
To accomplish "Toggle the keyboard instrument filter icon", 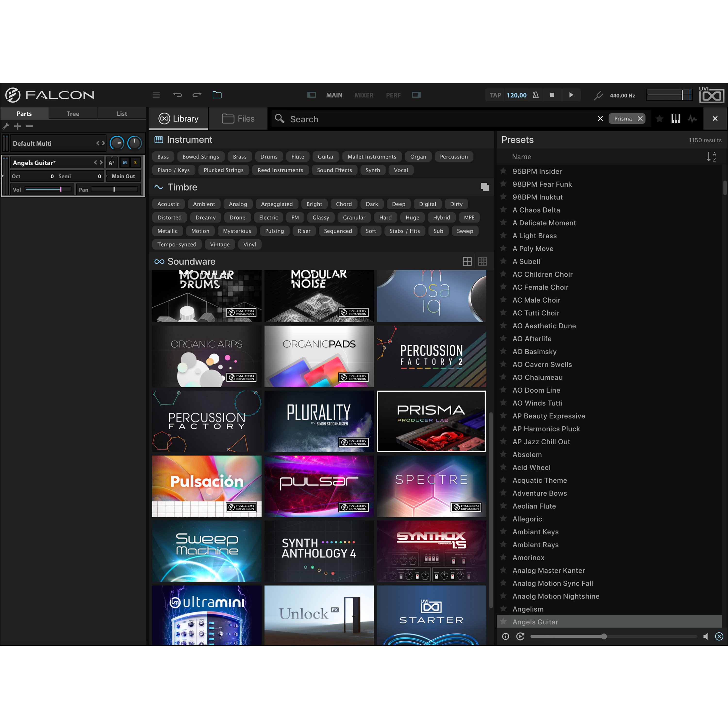I will (676, 119).
